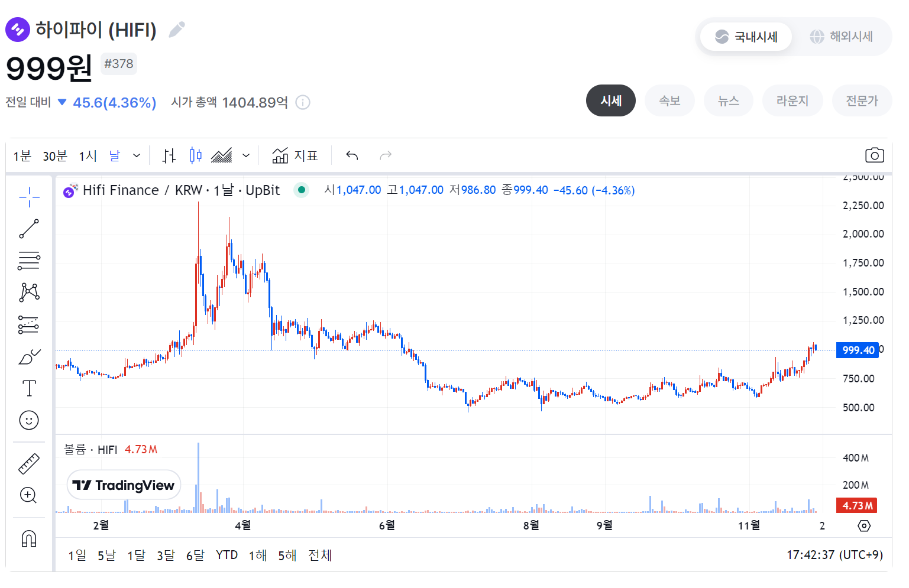
Task: Select the pattern drawing tool
Action: (x=29, y=293)
